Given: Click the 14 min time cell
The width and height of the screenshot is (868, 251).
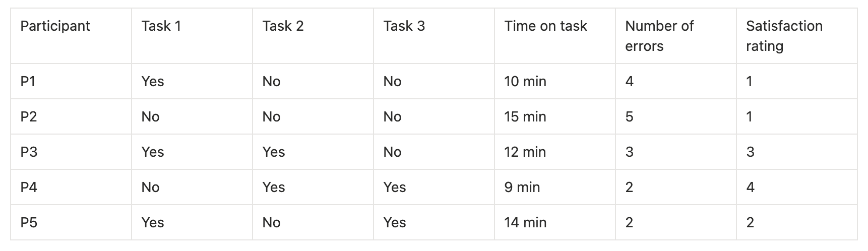Looking at the screenshot, I should 525,222.
